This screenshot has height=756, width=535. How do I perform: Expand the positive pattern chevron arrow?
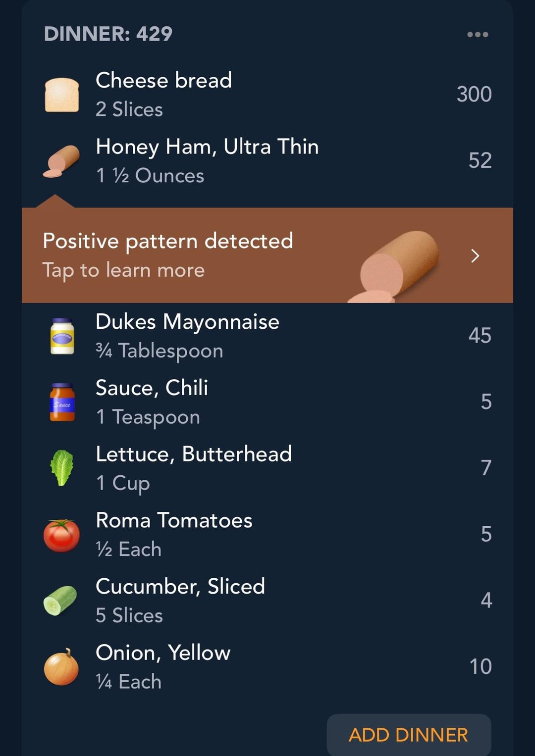[x=475, y=255]
